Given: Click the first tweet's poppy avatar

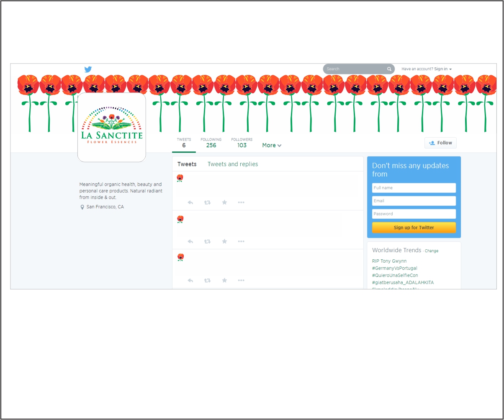Looking at the screenshot, I should click(x=180, y=178).
